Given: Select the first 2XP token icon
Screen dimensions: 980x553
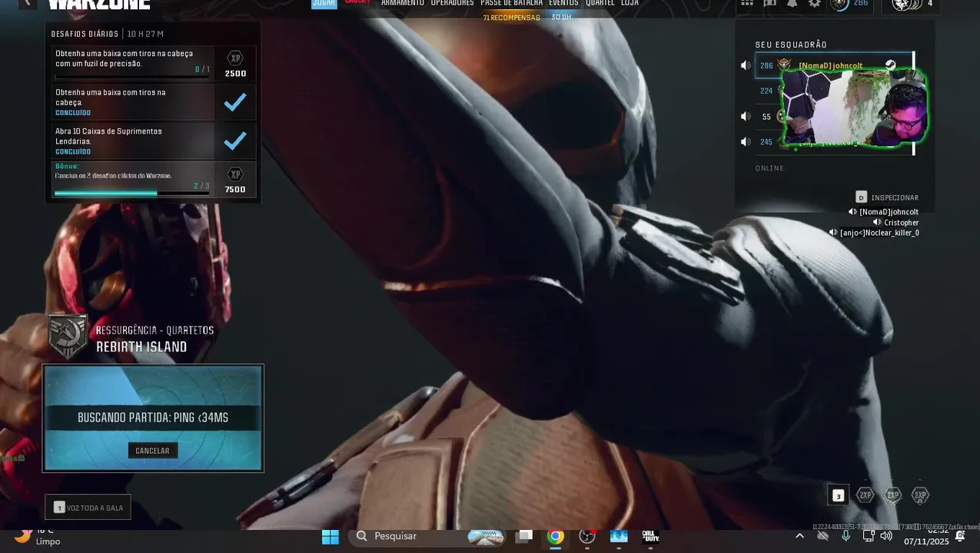Looking at the screenshot, I should click(x=865, y=495).
